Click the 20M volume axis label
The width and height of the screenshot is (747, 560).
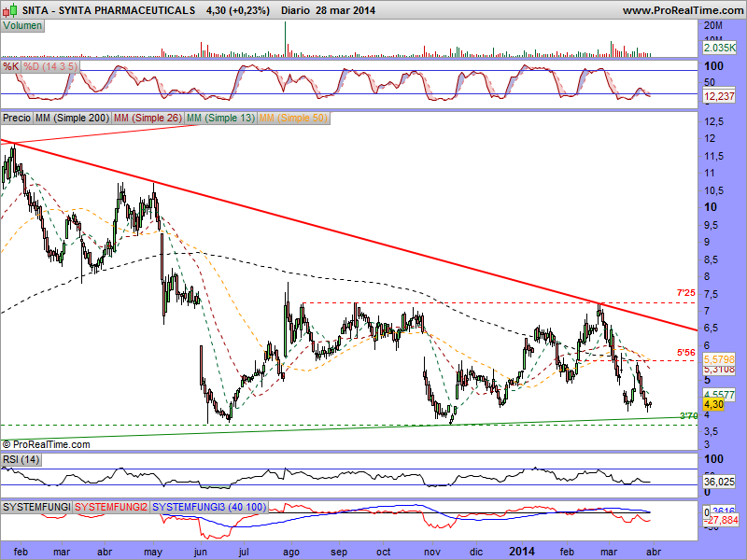(x=713, y=26)
